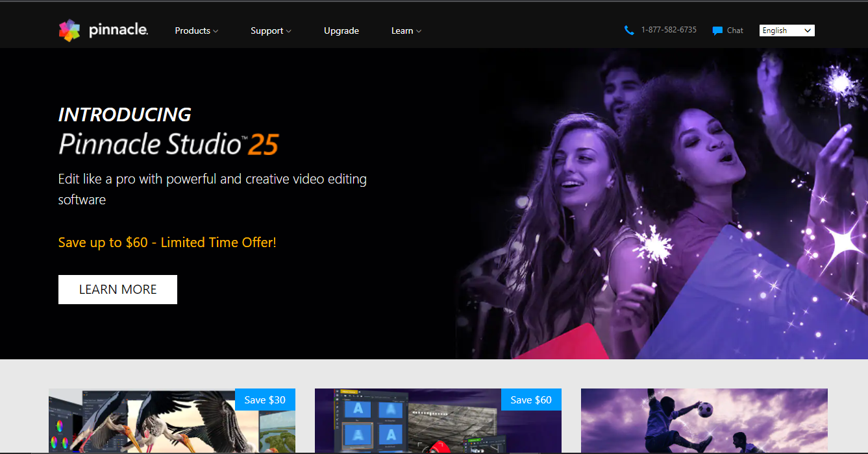
Task: Click the Pinnacle Studio 25 title
Action: 168,144
